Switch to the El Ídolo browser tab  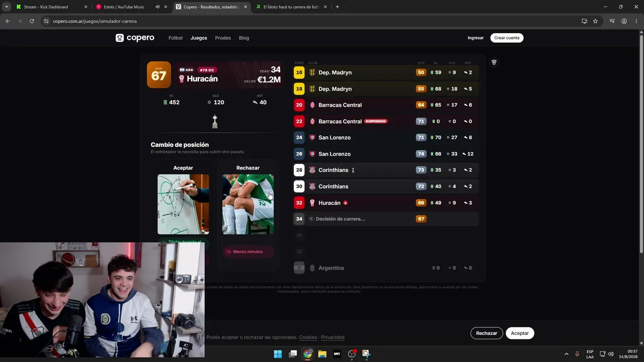tap(291, 7)
